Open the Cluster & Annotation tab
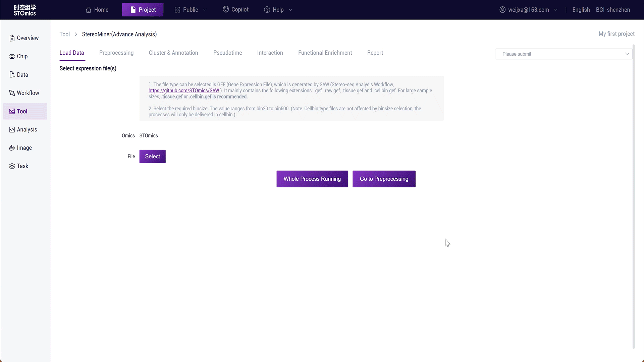Viewport: 644px width, 362px height. [173, 53]
